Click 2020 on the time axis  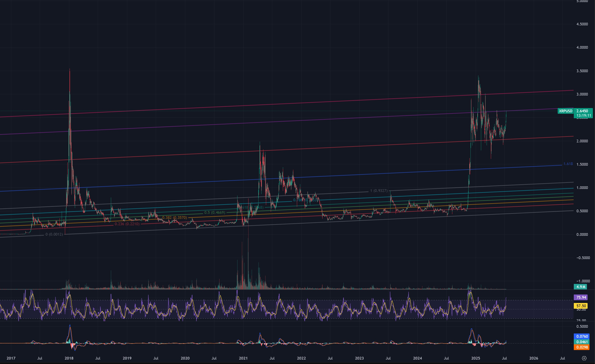185,358
